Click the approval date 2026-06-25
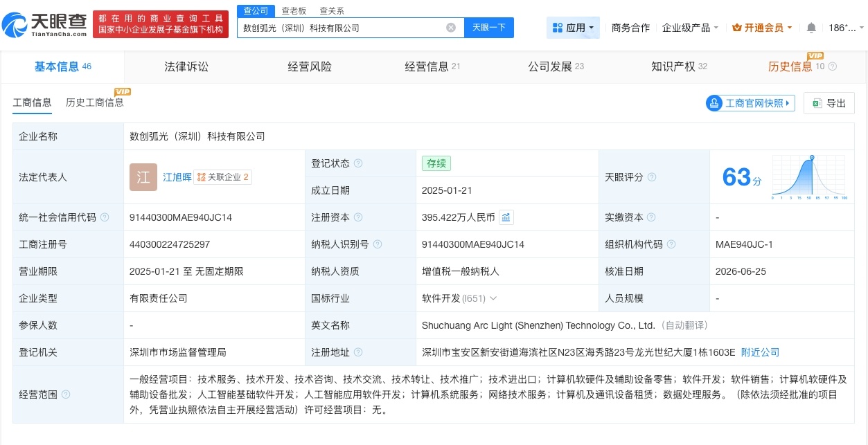Screen dimensions: 868x445 pos(741,271)
